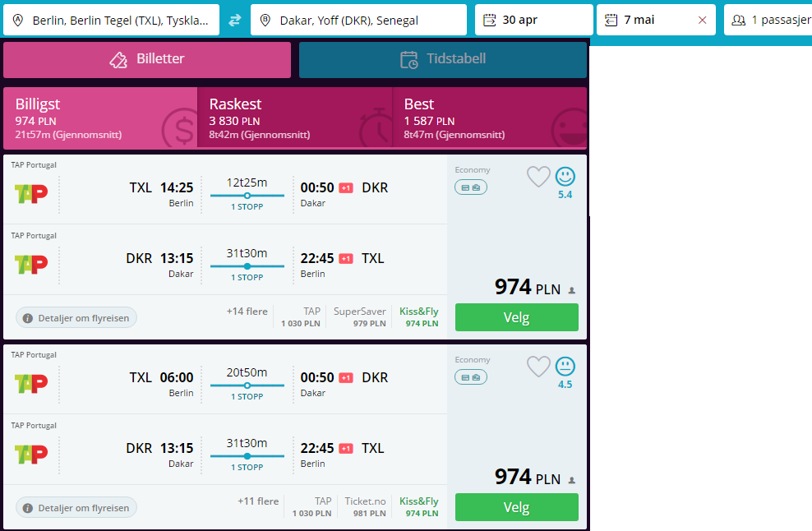Expand +11 flere price offers
Viewport: 812px width, 531px height.
pos(258,501)
